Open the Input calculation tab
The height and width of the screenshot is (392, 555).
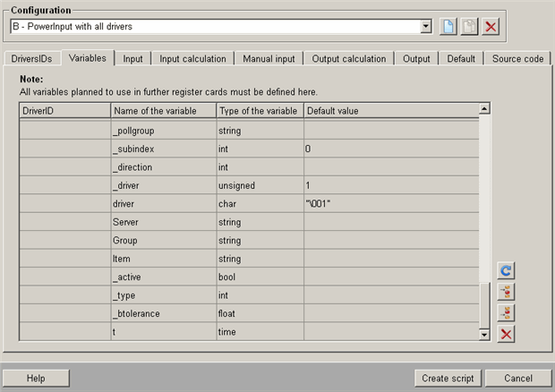(x=192, y=59)
